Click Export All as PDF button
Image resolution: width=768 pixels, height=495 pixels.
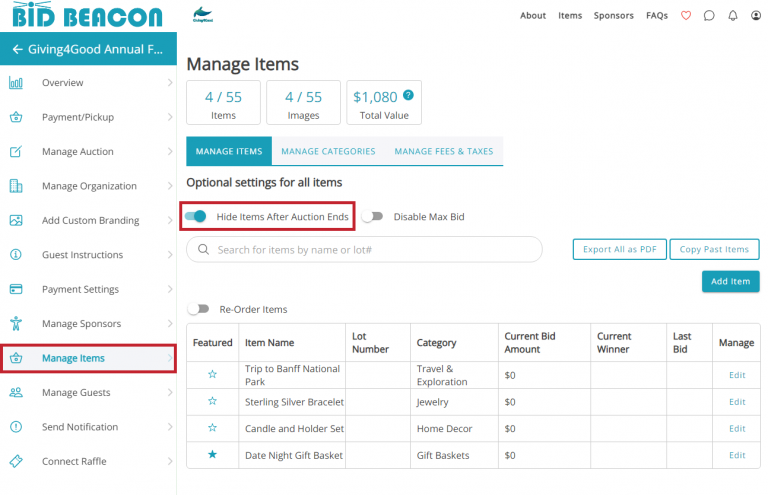(x=620, y=249)
